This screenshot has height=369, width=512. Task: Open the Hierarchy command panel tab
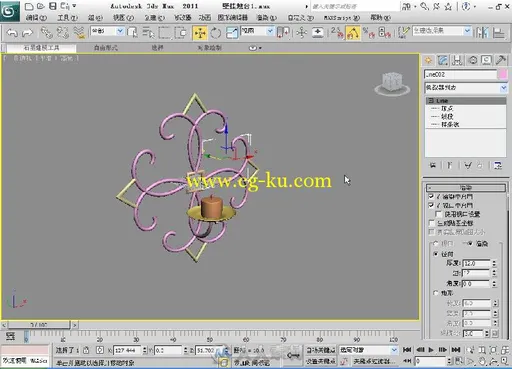(x=457, y=60)
